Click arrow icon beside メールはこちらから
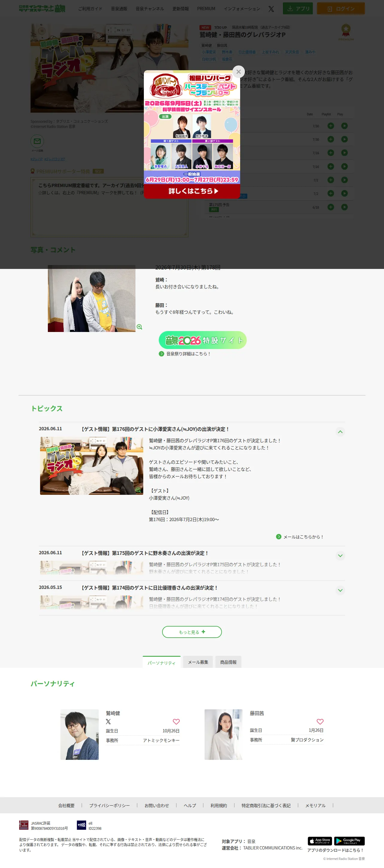The height and width of the screenshot is (868, 384). (278, 537)
